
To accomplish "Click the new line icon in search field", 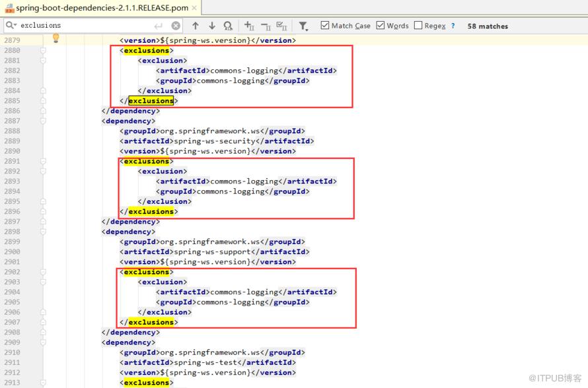I will 159,26.
